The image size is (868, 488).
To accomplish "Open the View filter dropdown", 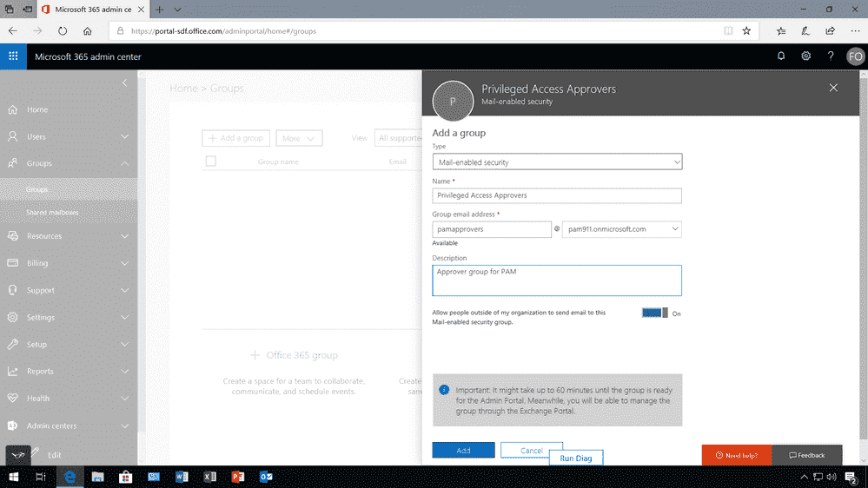I will [398, 138].
